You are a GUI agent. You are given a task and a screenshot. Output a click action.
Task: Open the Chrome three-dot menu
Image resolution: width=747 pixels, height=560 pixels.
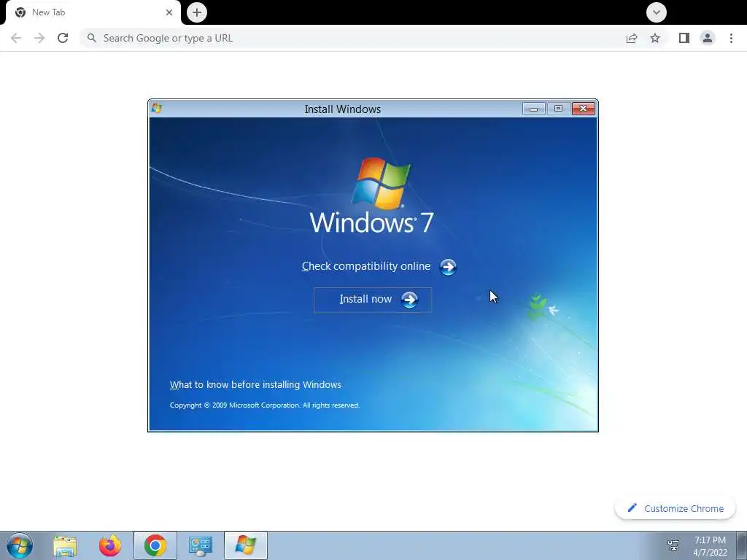point(731,38)
